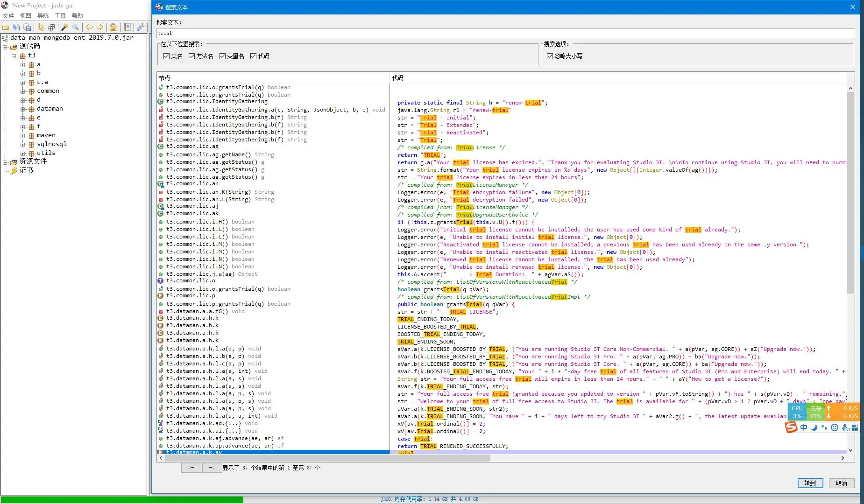This screenshot has width=864, height=504.
Task: Click the vertical scrollbar thumb of results
Action: pyautogui.click(x=850, y=193)
